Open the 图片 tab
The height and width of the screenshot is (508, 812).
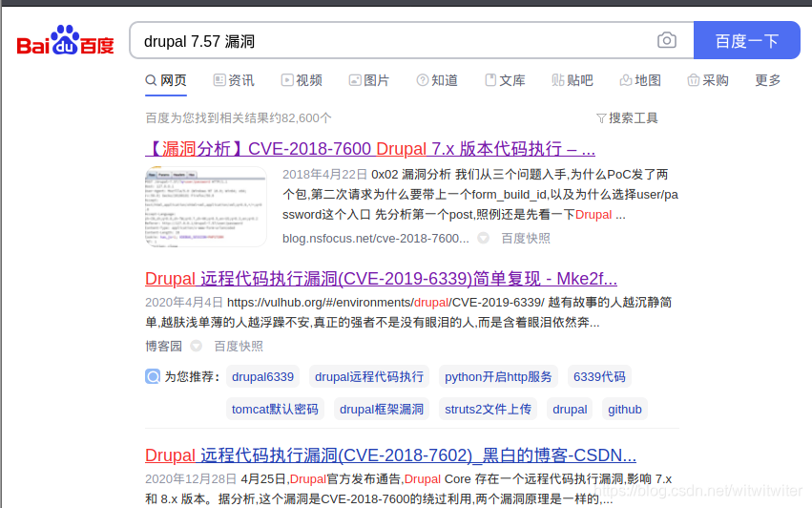click(x=368, y=80)
